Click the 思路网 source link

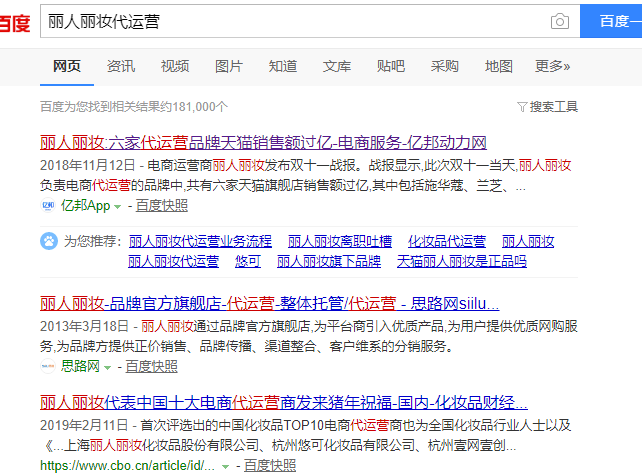click(x=80, y=366)
